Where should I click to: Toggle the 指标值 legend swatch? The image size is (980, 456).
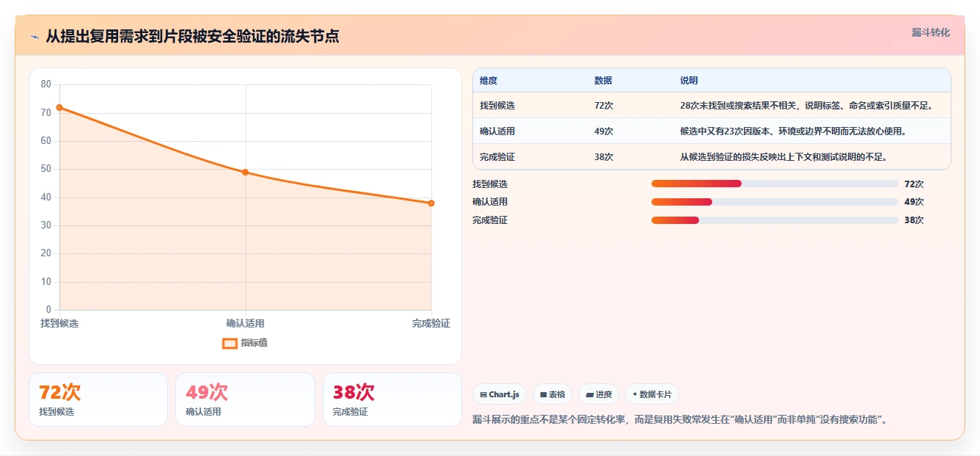pyautogui.click(x=230, y=343)
